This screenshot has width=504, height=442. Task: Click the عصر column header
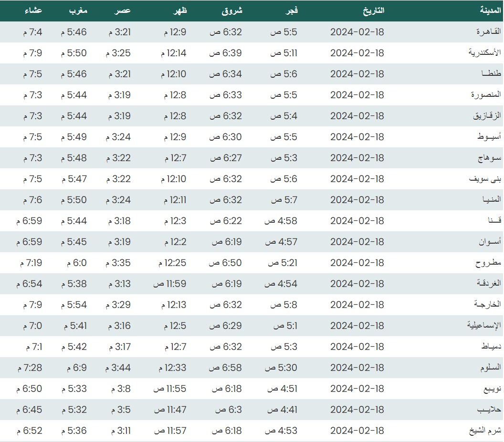122,10
